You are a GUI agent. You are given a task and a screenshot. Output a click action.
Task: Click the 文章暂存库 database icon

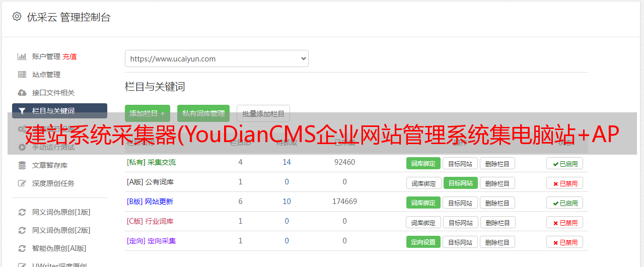22,165
